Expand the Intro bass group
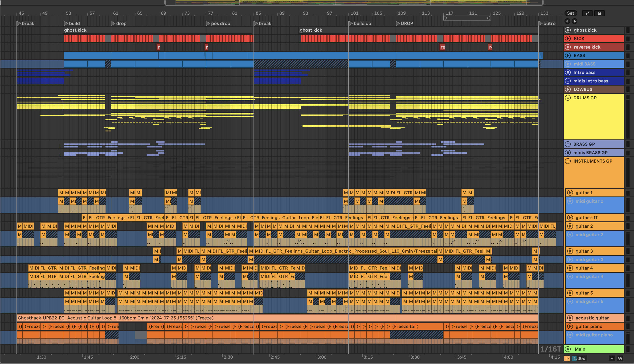 [568, 72]
